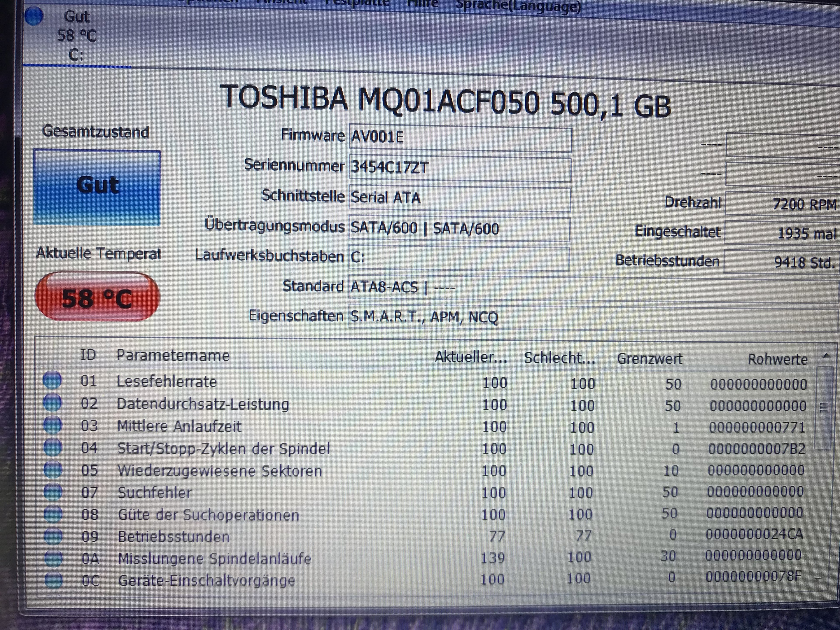Click the SMART list scrollbar thumb
This screenshot has height=630, width=840.
[x=823, y=408]
